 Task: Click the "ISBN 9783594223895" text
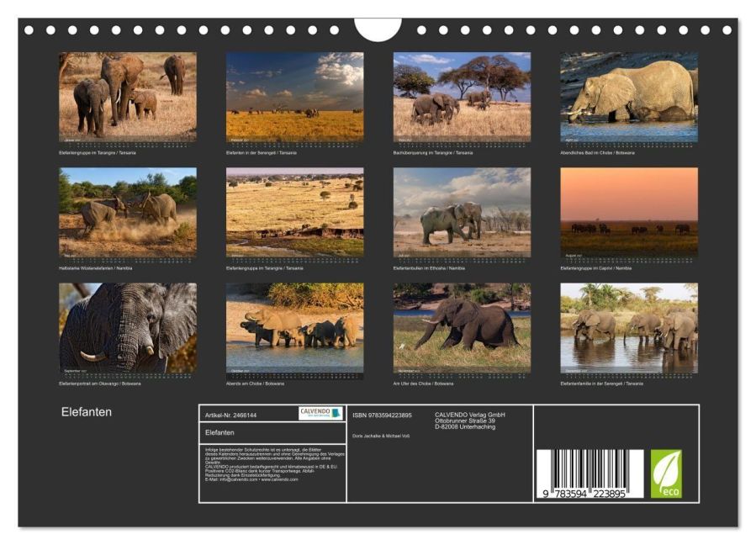[382, 415]
